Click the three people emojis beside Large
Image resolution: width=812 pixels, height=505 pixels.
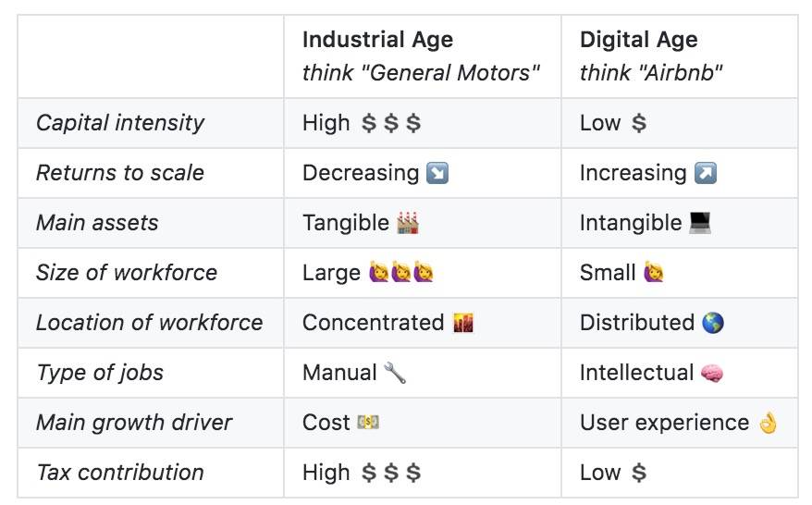400,273
